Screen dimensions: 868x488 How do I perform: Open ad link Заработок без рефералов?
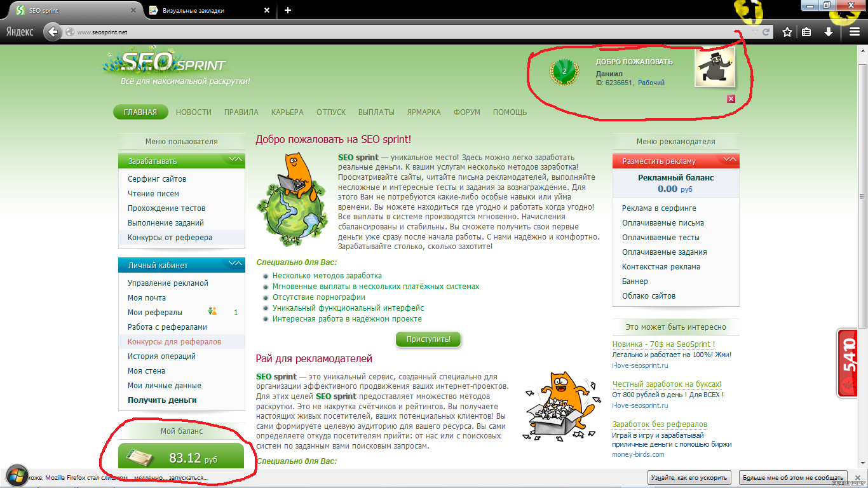click(x=660, y=424)
